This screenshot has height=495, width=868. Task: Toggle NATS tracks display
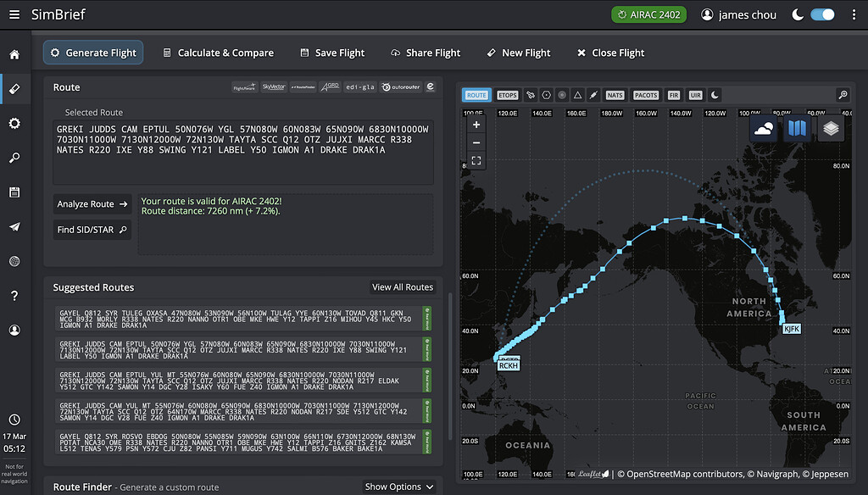coord(614,94)
